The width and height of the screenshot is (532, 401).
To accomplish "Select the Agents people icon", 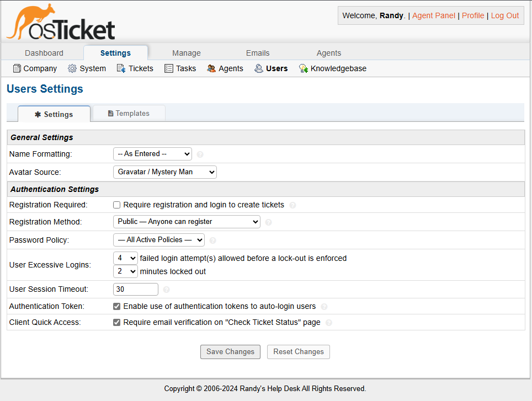I will [x=210, y=68].
